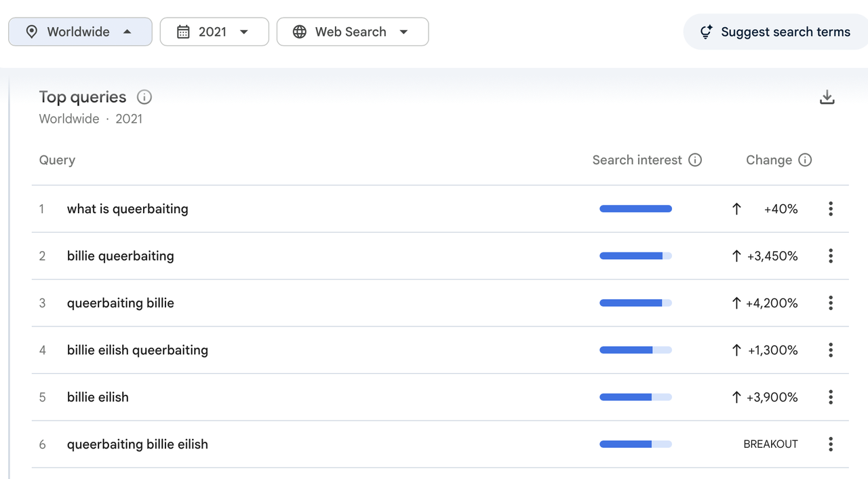Select query what is queerbaiting
This screenshot has width=868, height=479.
(127, 209)
